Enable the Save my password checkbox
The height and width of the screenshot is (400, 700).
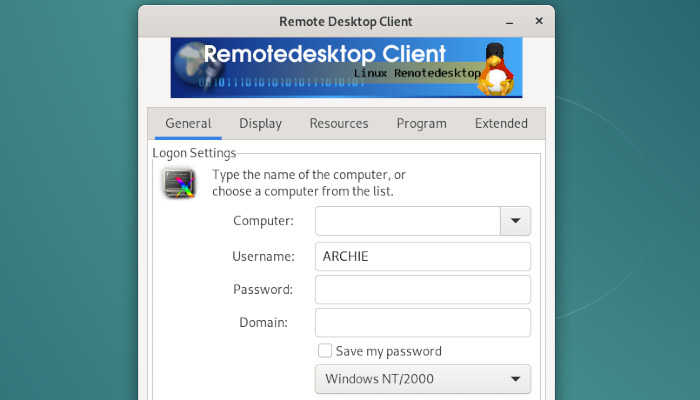[x=325, y=350]
